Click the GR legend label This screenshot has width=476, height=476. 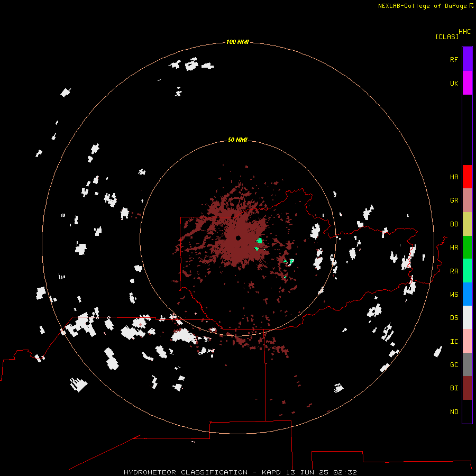(x=454, y=200)
